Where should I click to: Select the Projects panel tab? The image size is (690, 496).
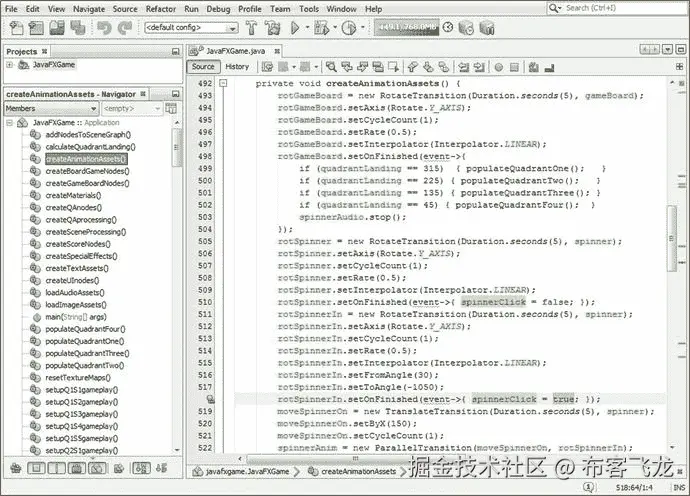(x=26, y=51)
